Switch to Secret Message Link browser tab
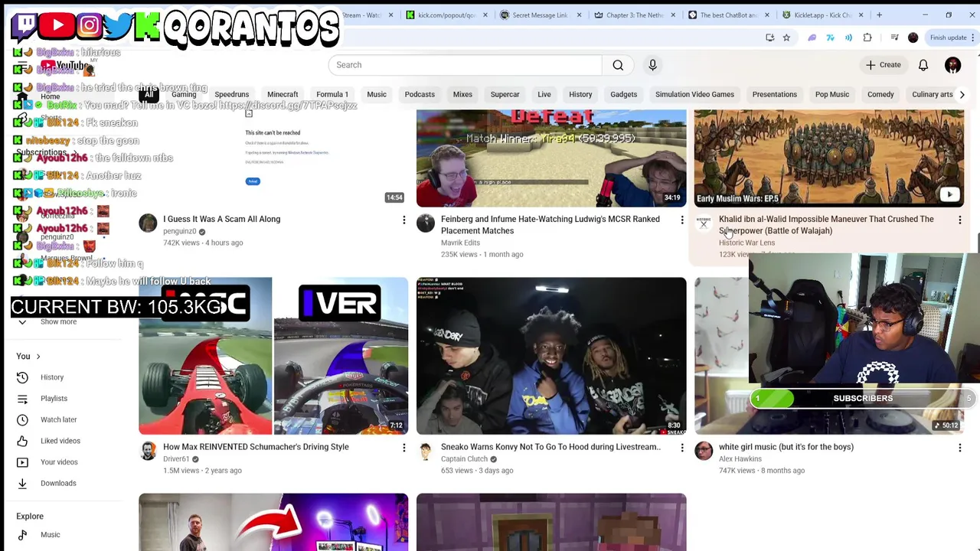This screenshot has height=551, width=980. 539,15
